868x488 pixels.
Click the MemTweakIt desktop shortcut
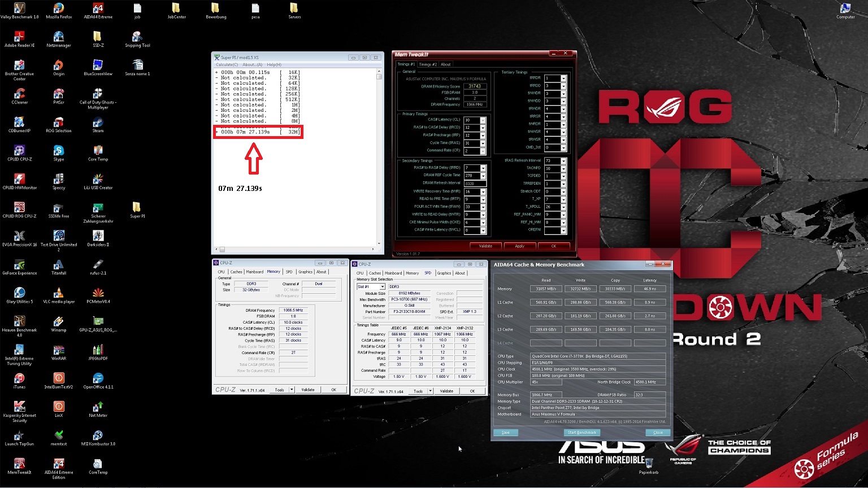(x=19, y=465)
